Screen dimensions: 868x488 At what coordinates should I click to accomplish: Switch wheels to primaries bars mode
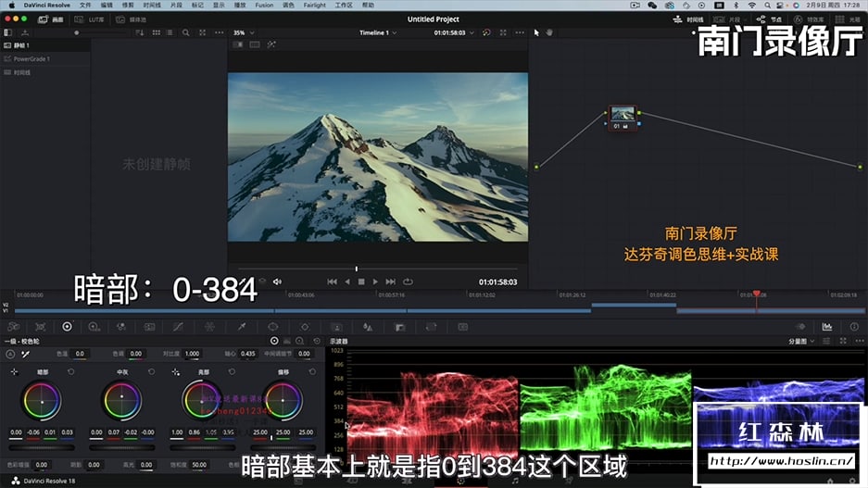point(287,341)
